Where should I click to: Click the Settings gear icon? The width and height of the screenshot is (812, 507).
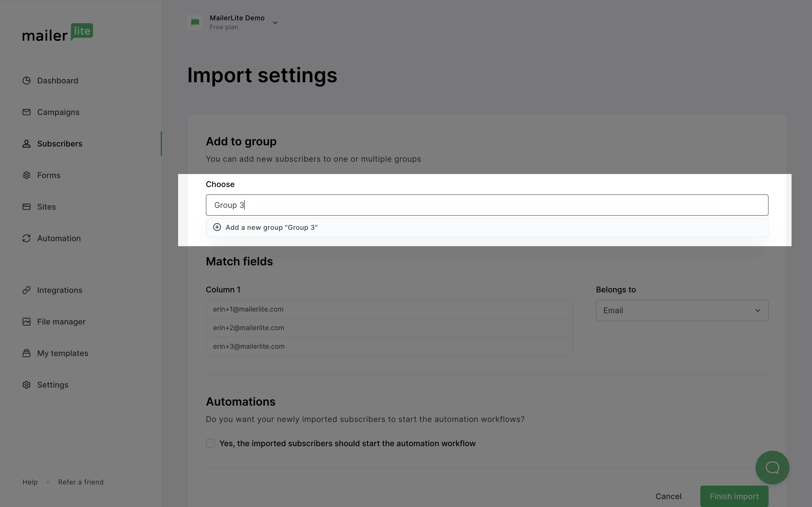(27, 384)
